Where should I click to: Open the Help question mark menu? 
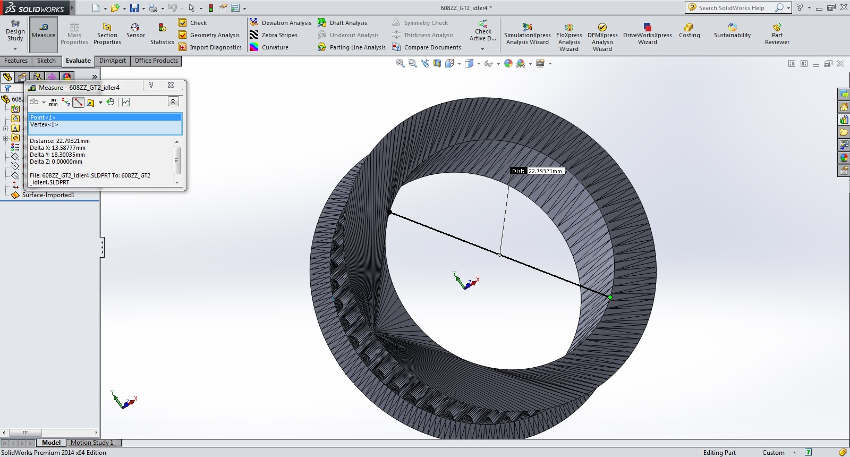[800, 8]
